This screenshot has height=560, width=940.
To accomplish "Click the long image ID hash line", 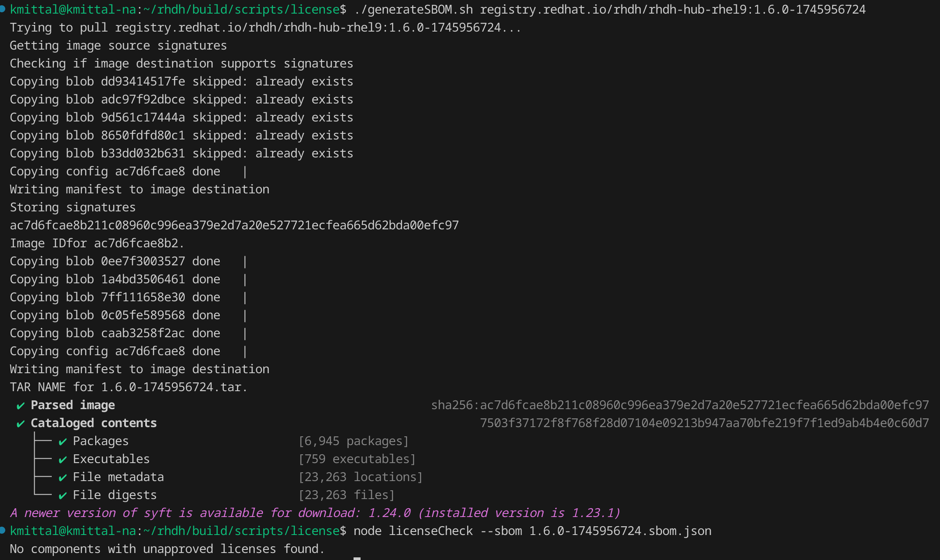I will tap(234, 225).
